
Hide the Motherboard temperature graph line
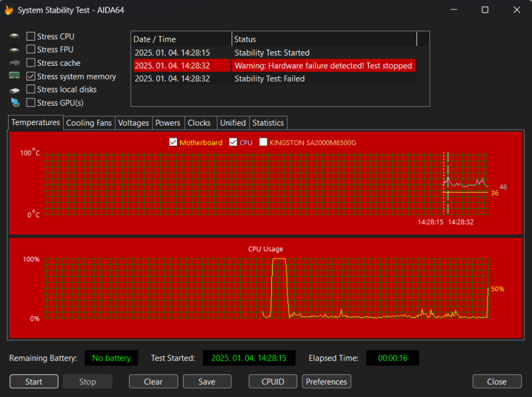[173, 142]
